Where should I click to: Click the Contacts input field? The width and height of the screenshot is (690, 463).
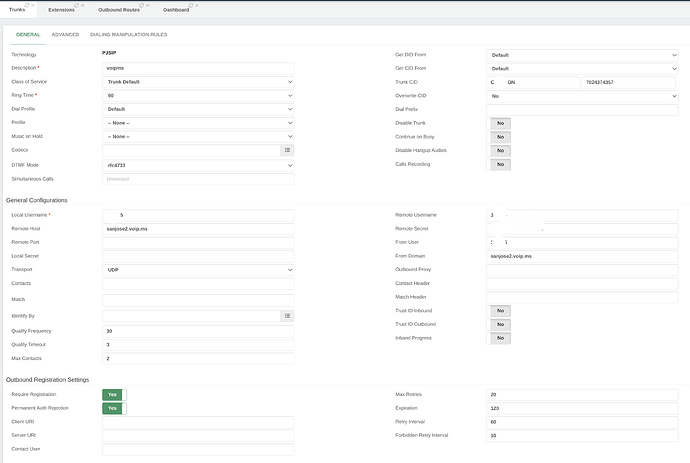coord(198,283)
